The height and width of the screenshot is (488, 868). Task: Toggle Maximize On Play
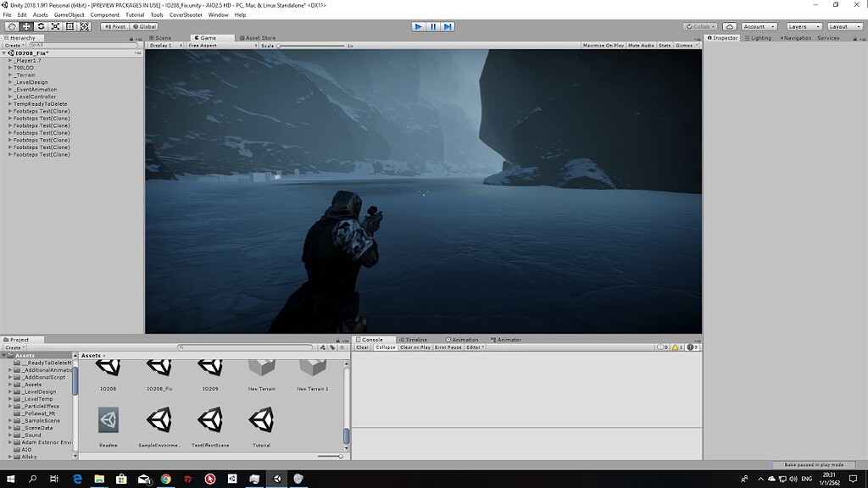(603, 45)
